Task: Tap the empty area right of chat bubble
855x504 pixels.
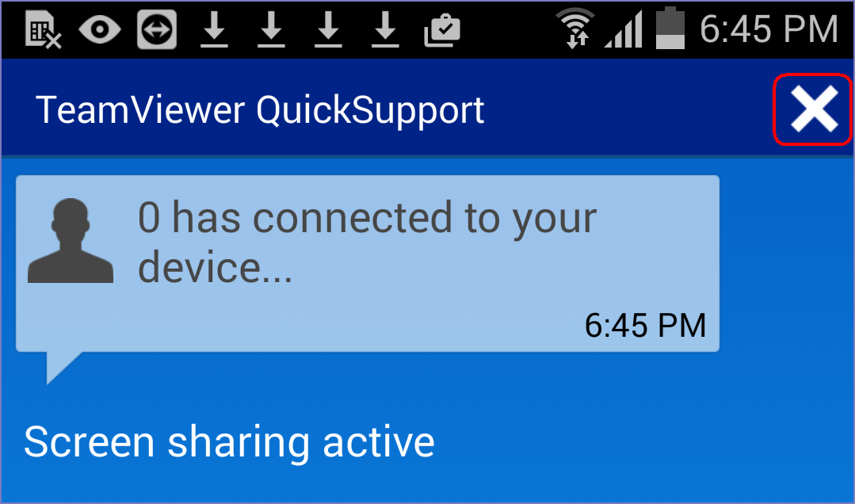Action: (786, 263)
